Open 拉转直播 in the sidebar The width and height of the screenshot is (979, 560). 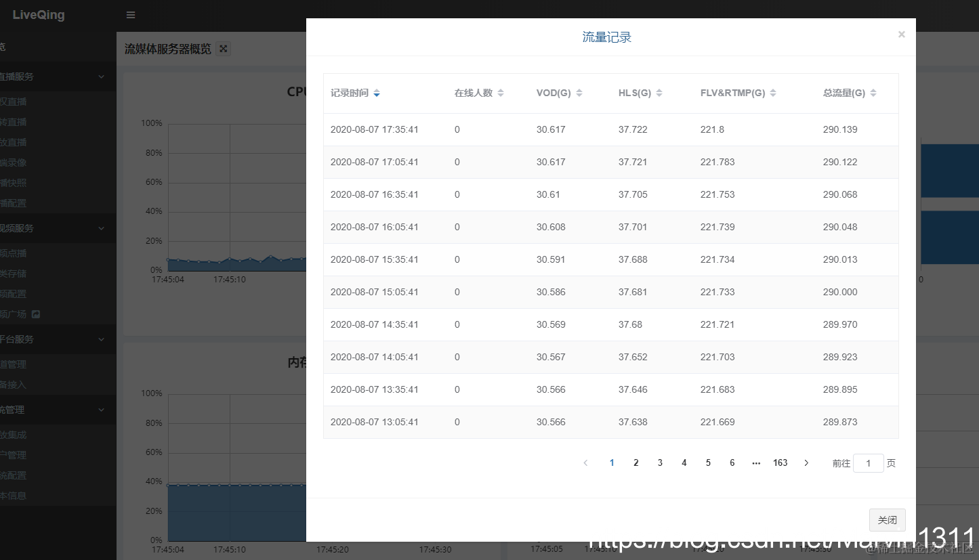[x=14, y=122]
